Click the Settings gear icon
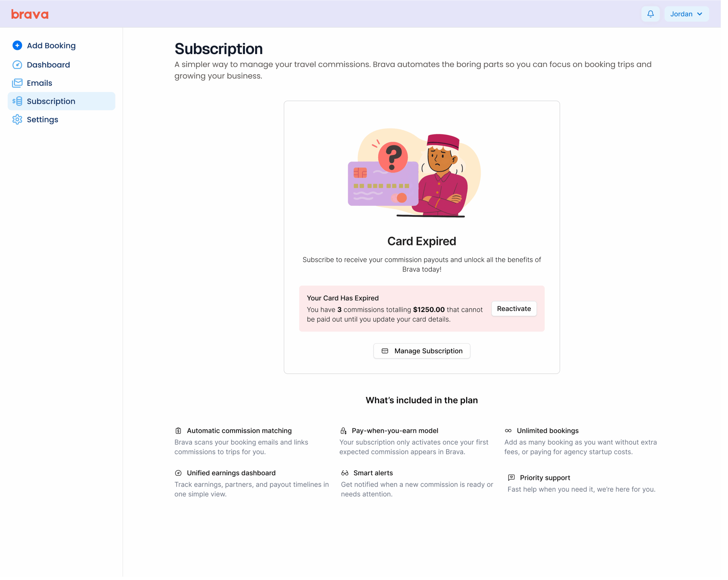 [x=17, y=119]
